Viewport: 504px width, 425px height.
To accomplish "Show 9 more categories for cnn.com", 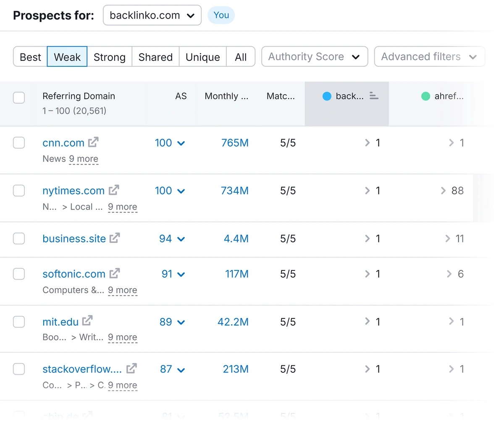I will point(84,159).
